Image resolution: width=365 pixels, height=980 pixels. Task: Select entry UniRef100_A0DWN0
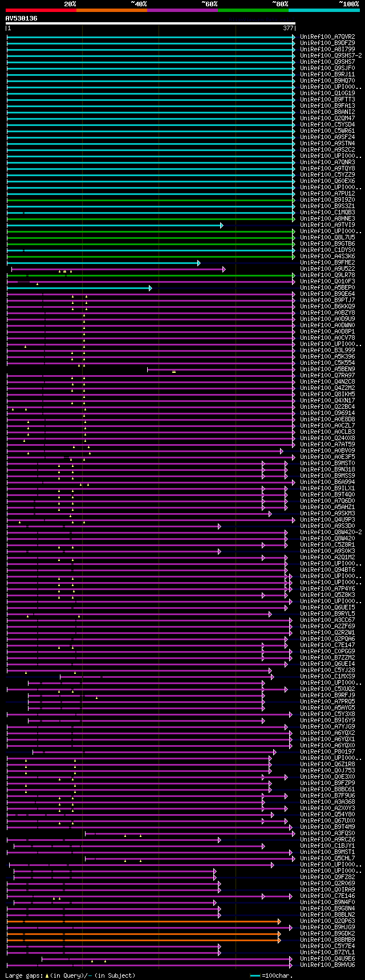click(327, 325)
